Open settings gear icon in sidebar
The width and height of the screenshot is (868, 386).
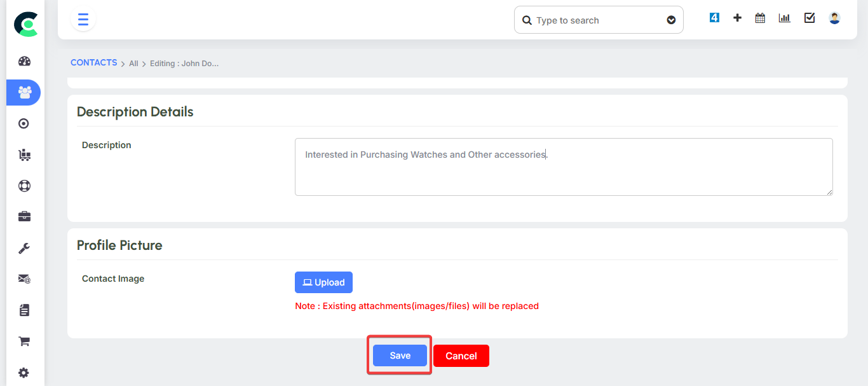(25, 373)
